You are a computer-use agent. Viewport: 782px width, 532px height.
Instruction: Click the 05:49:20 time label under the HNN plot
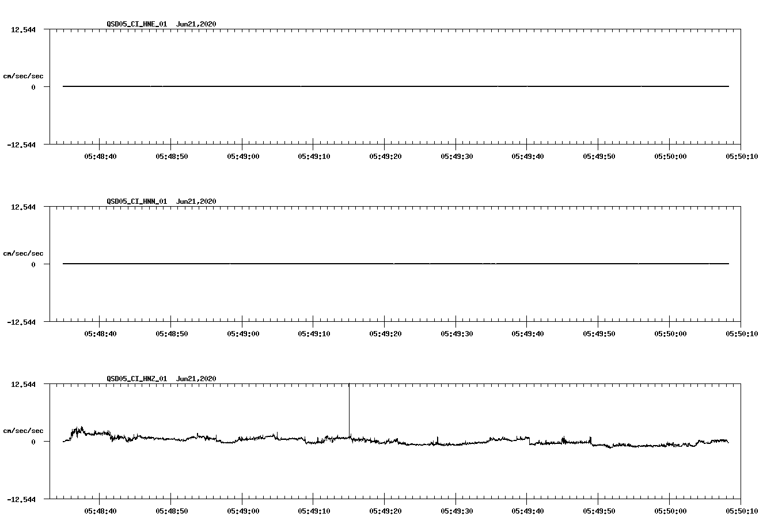pyautogui.click(x=385, y=333)
